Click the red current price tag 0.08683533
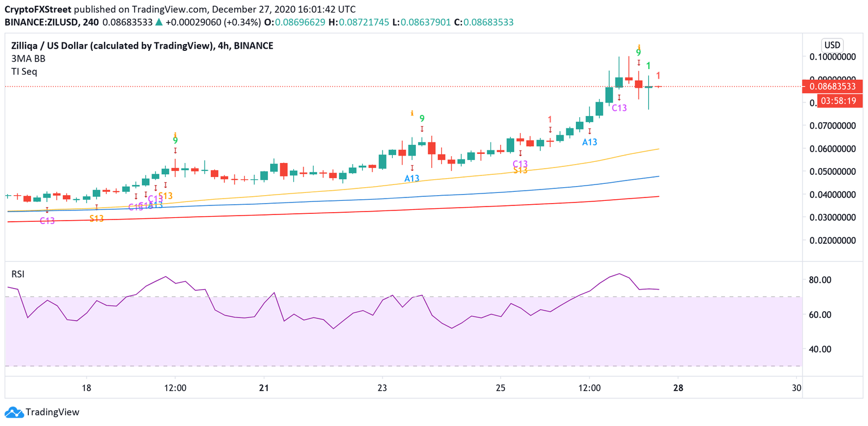This screenshot has width=868, height=426. pos(833,87)
